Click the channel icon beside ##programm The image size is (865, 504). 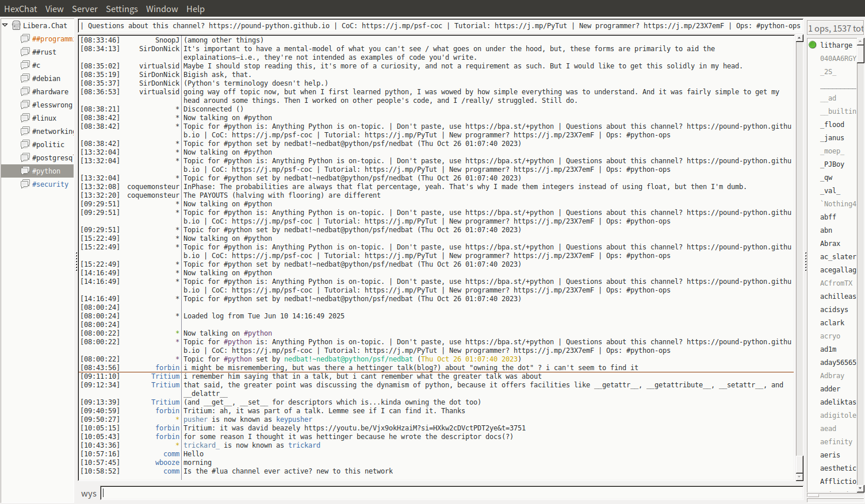(x=25, y=39)
